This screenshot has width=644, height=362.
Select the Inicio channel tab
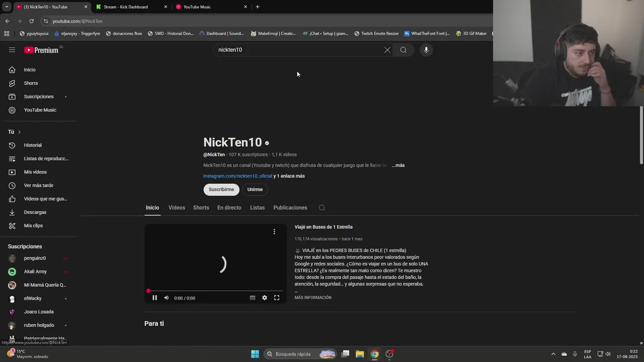(x=152, y=208)
